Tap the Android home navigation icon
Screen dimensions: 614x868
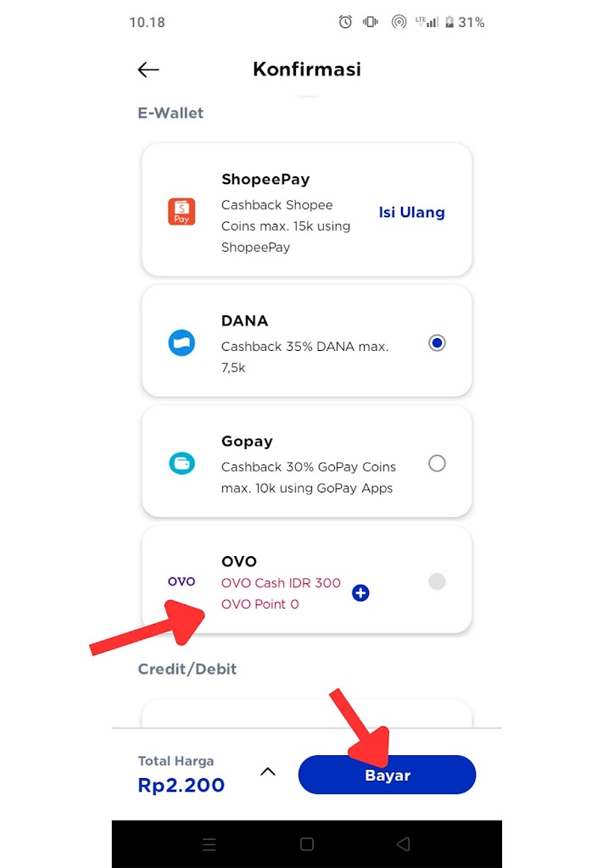pyautogui.click(x=307, y=843)
